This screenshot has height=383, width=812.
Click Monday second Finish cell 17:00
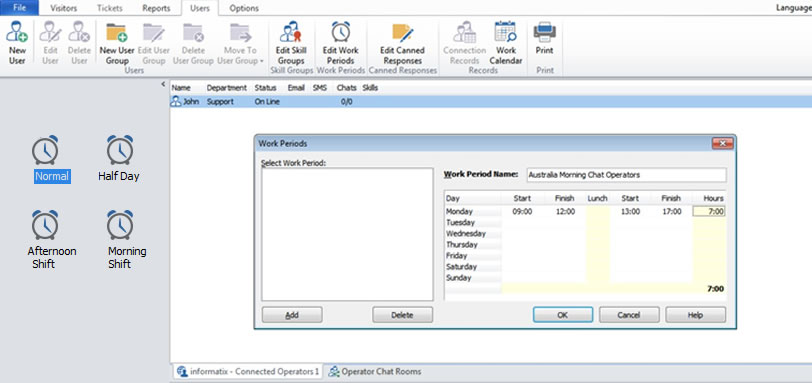672,212
